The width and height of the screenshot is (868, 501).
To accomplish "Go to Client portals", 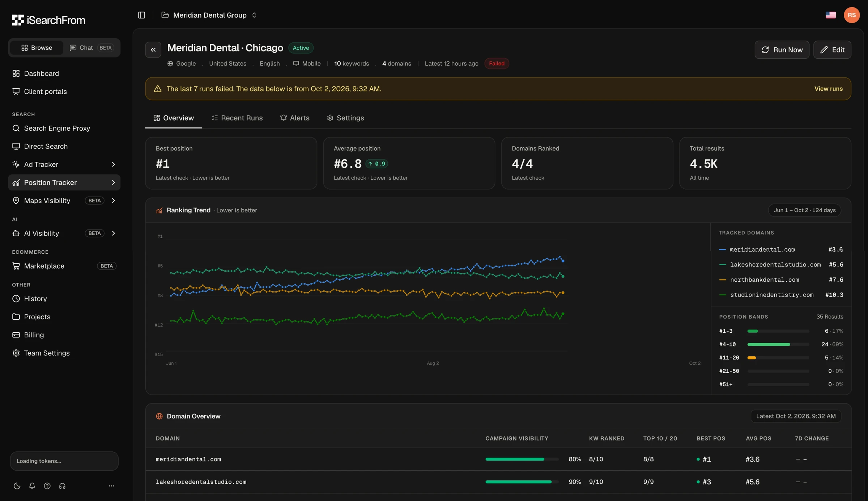I will pyautogui.click(x=64, y=92).
